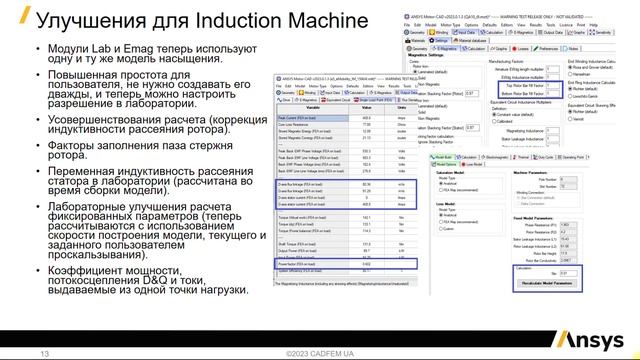This screenshot has width=640, height=360.
Task: Select Analytical under Loss Model
Action: click(447, 215)
